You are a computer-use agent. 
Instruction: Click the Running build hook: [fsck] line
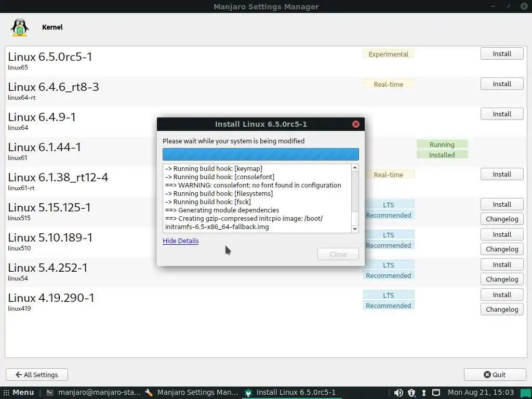pyautogui.click(x=208, y=202)
